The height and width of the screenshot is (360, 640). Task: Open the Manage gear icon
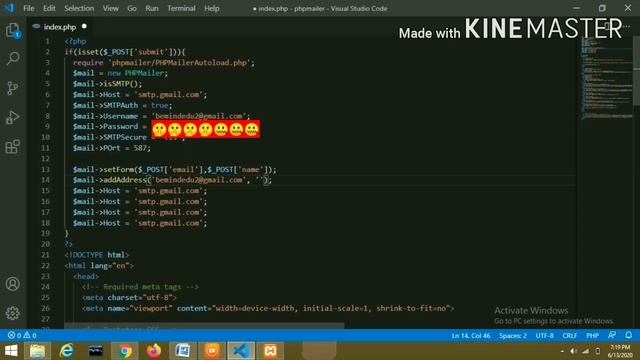(x=13, y=313)
